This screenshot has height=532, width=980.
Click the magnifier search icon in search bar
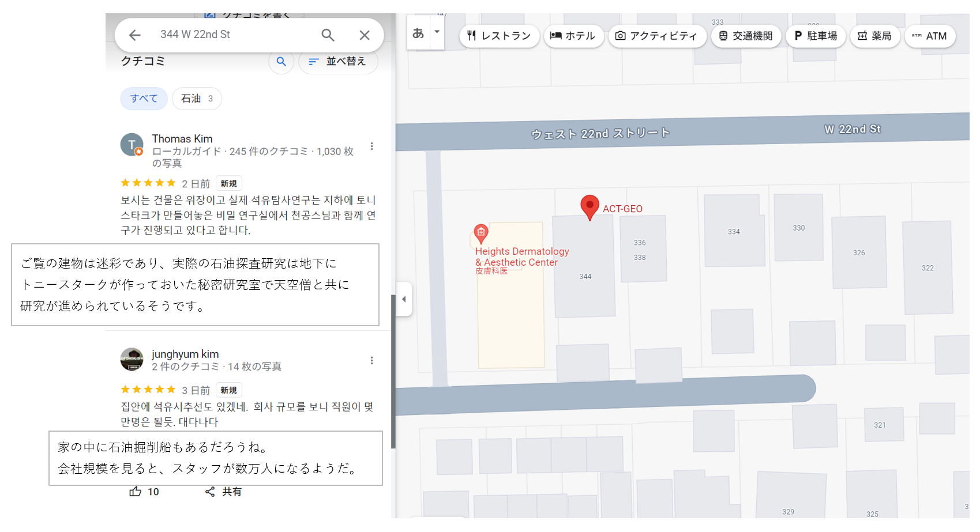click(x=328, y=35)
